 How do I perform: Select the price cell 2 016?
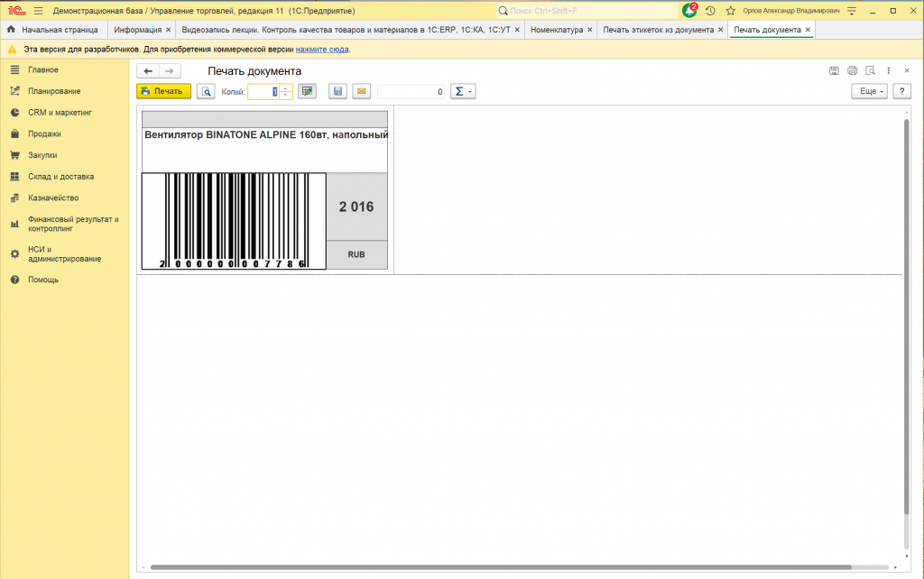click(356, 207)
